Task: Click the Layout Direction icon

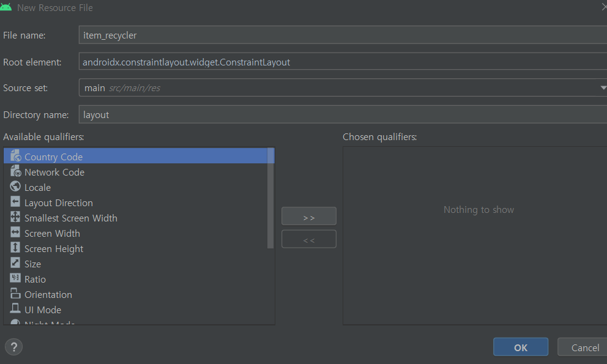Action: (x=15, y=202)
